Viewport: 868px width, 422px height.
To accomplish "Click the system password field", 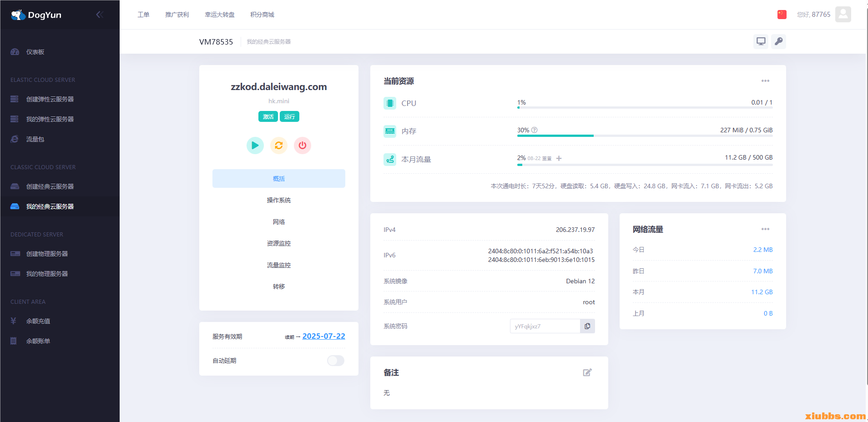I will (x=545, y=326).
